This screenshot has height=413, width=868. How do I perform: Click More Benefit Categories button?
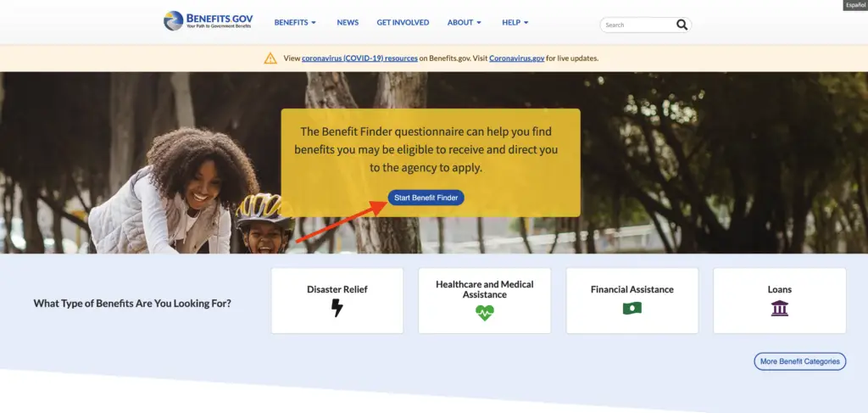(x=800, y=361)
